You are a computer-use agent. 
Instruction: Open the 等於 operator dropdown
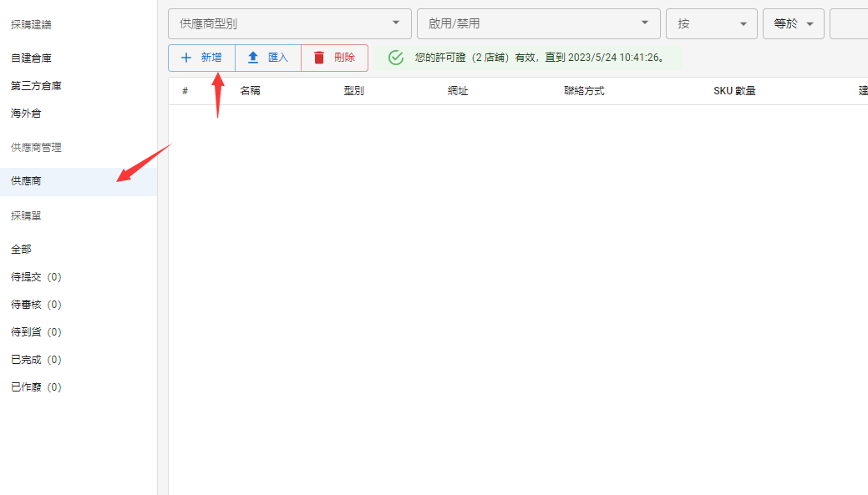[794, 23]
